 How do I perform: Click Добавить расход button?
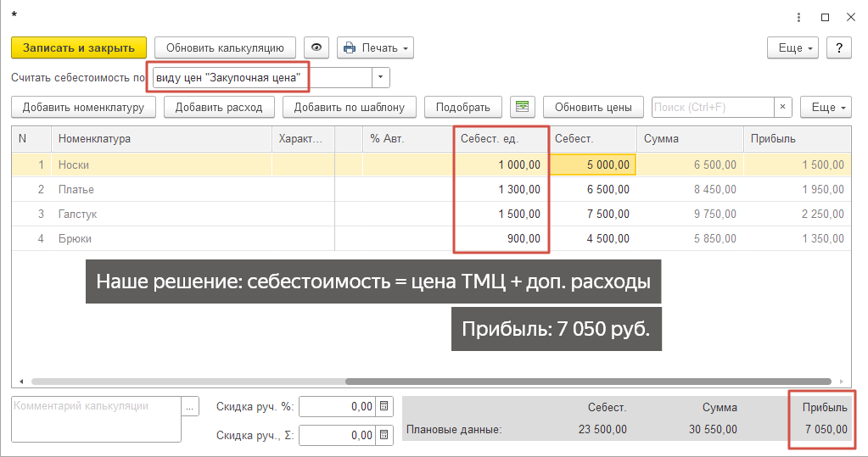pyautogui.click(x=219, y=108)
